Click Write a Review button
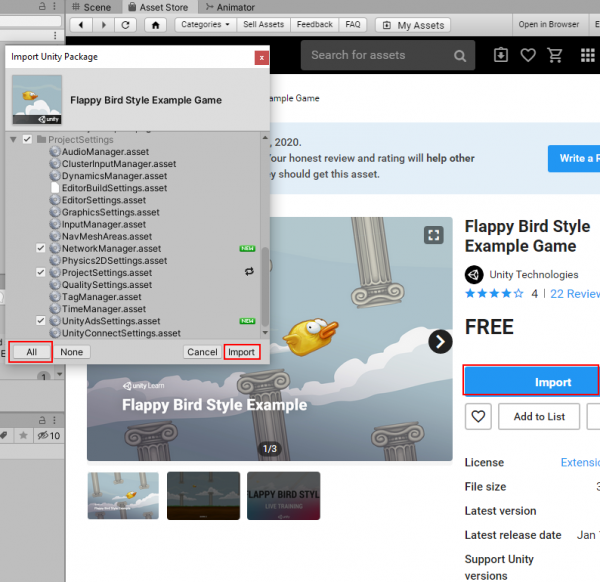 pos(574,158)
